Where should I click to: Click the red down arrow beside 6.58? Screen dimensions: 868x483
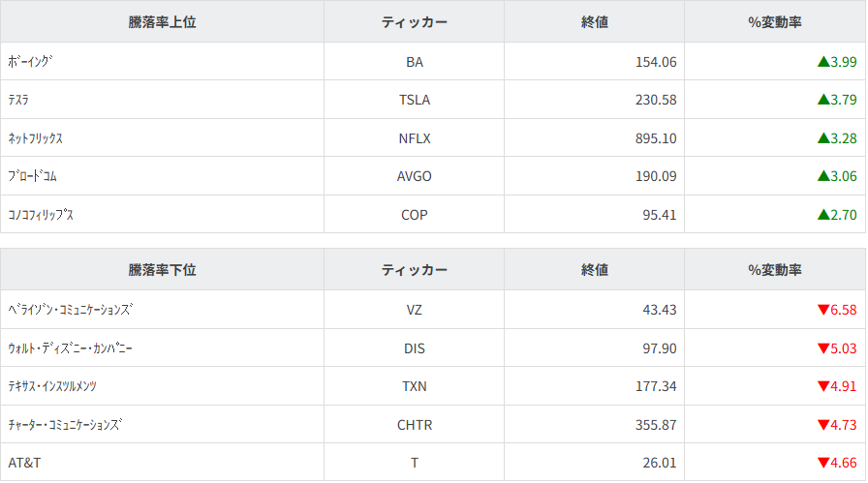click(x=823, y=310)
